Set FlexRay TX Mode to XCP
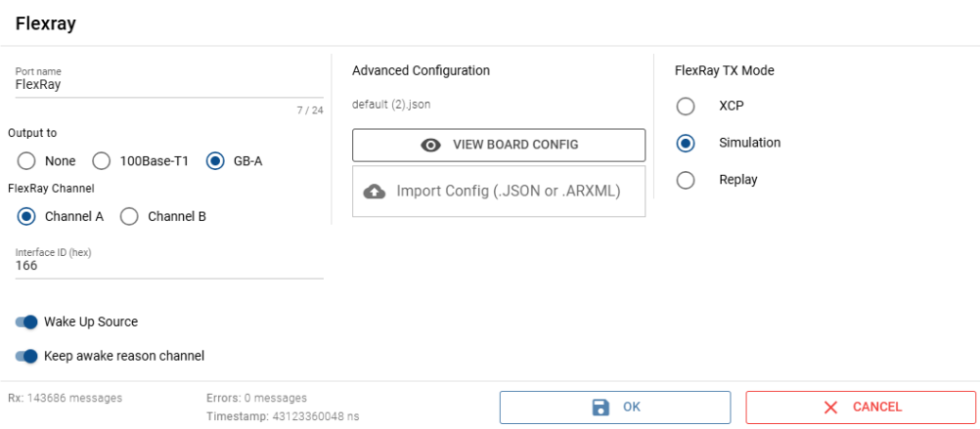Image resolution: width=980 pixels, height=429 pixels. (687, 106)
